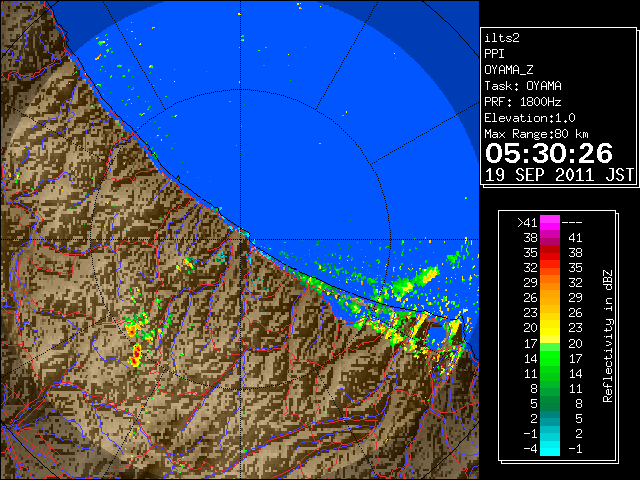Screen dimensions: 640x480
Task: Click the 'PPI' scan type text
Action: (x=494, y=54)
